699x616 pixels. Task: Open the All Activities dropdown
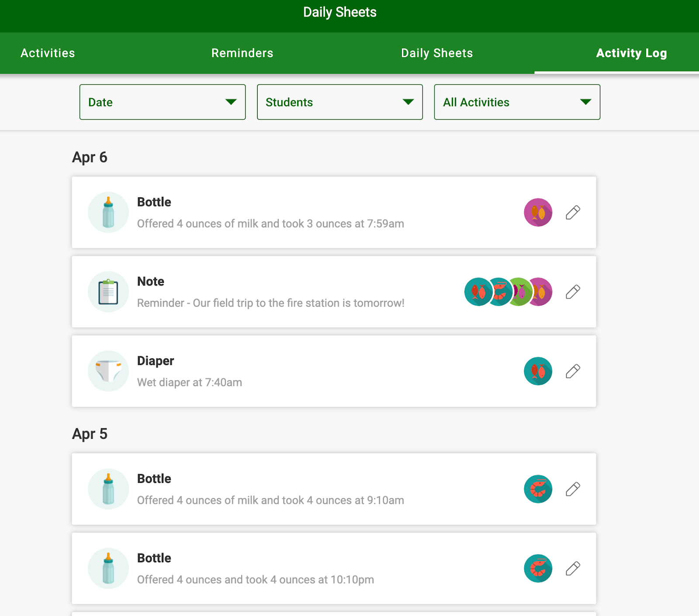pyautogui.click(x=517, y=102)
